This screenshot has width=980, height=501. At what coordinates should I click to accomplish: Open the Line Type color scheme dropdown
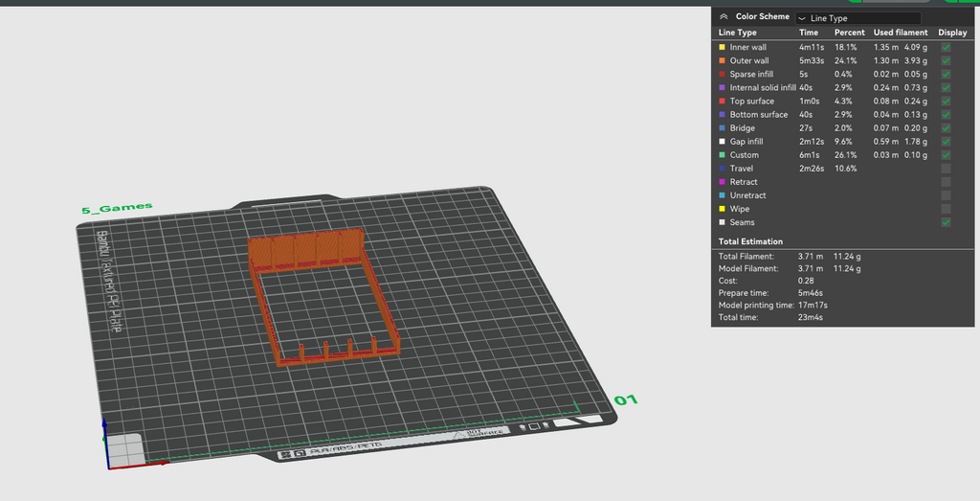pyautogui.click(x=857, y=18)
